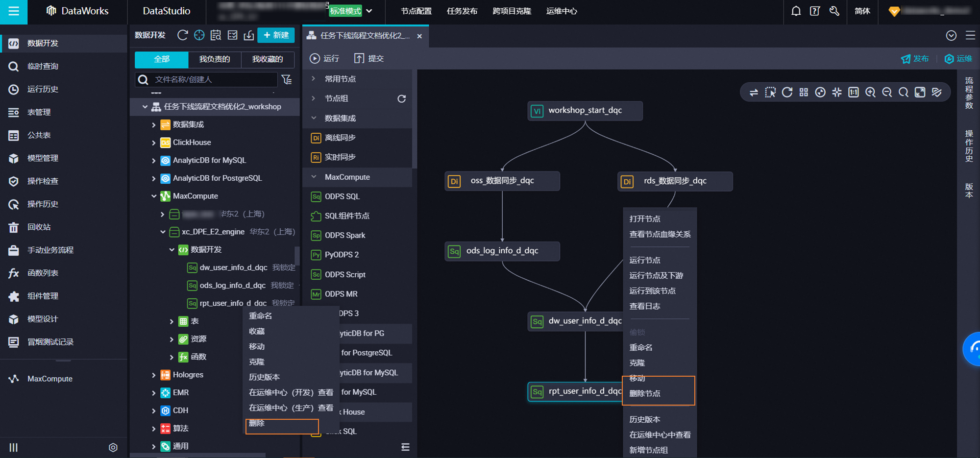Collapse sidebar using bottom-left bars icon
980x458 pixels.
tap(14, 447)
